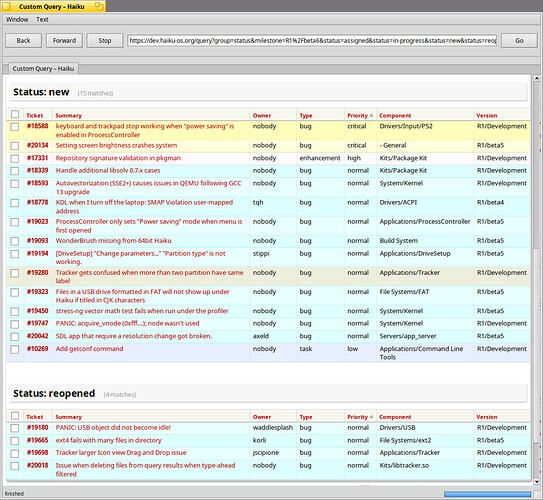
Task: Open ticket #19194 link
Action: point(37,253)
